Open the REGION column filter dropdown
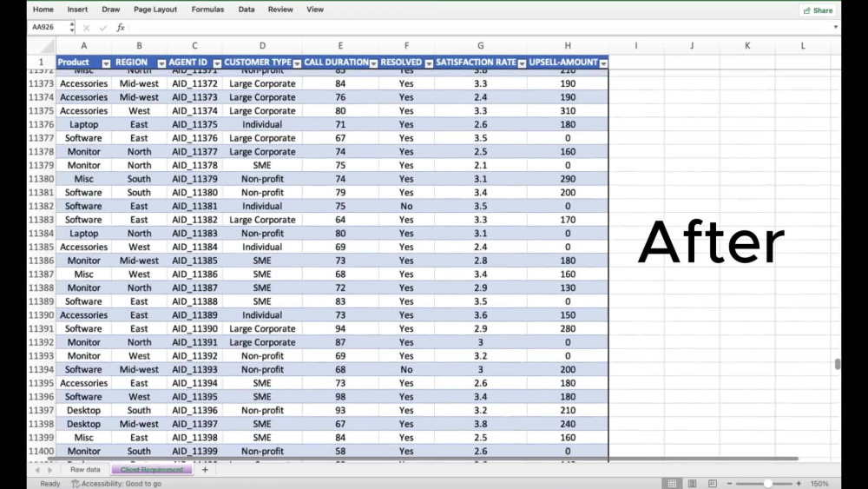This screenshot has width=868, height=489. tap(161, 63)
